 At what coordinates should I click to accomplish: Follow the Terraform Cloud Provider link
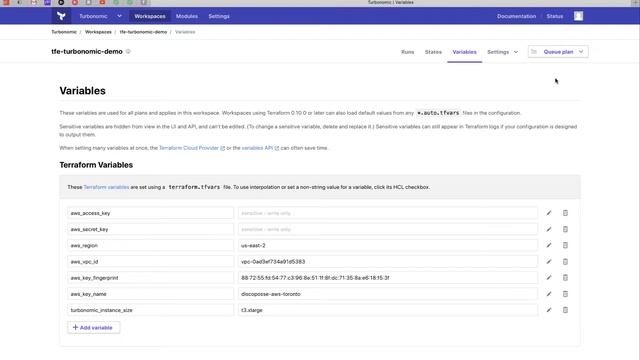(x=191, y=148)
